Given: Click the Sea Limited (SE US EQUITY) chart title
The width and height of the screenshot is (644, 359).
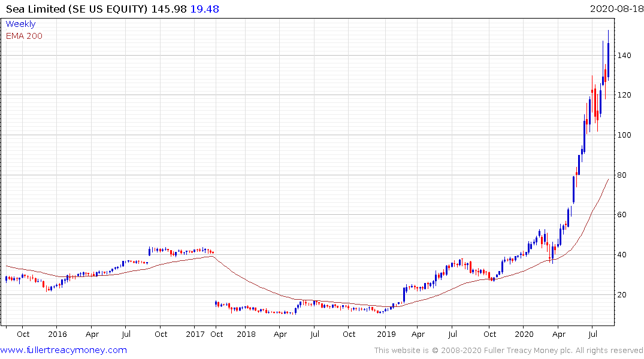Looking at the screenshot, I should [78, 9].
